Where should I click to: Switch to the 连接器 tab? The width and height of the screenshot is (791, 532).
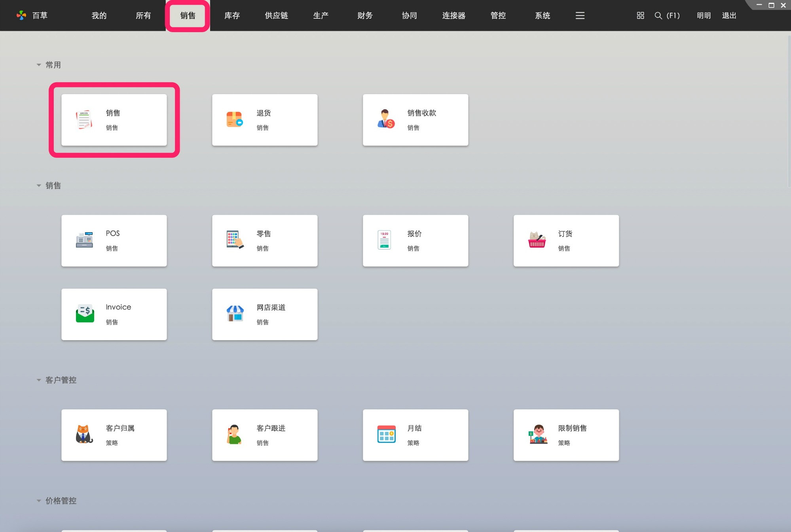pos(453,15)
